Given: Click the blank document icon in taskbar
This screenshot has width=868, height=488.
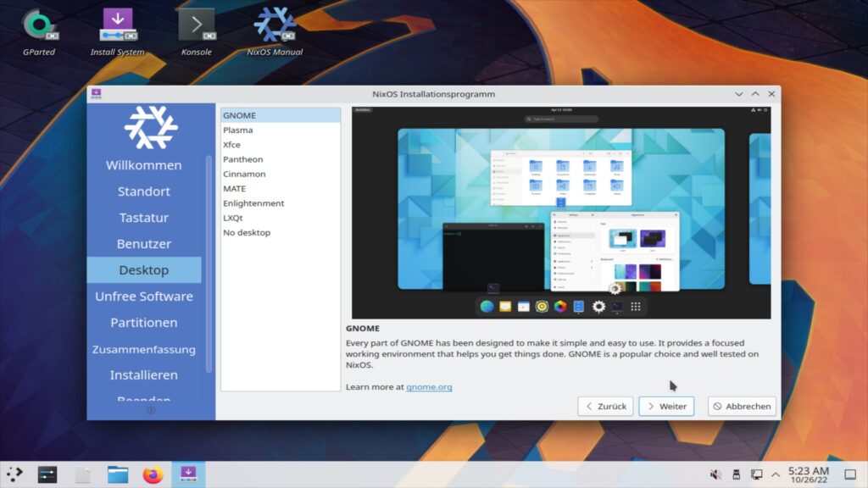Looking at the screenshot, I should pos(83,474).
